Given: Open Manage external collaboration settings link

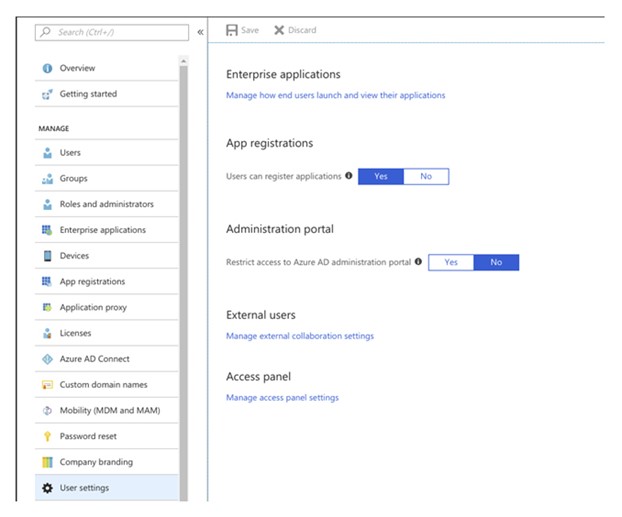Looking at the screenshot, I should 300,336.
